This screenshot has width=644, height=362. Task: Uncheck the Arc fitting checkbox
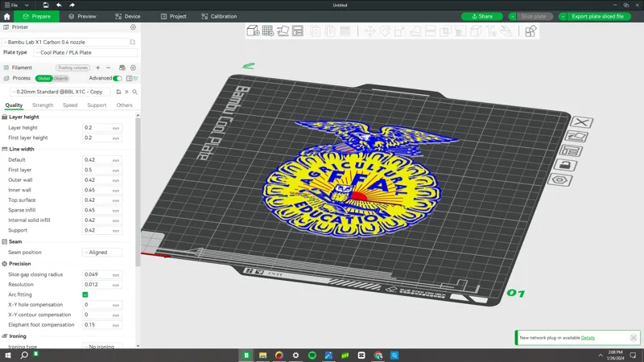tap(85, 294)
